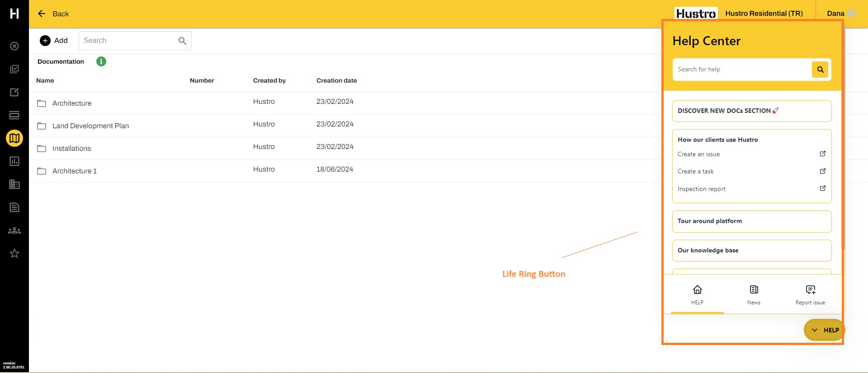Switch to the News tab
Image resolution: width=868 pixels, height=373 pixels.
[754, 294]
